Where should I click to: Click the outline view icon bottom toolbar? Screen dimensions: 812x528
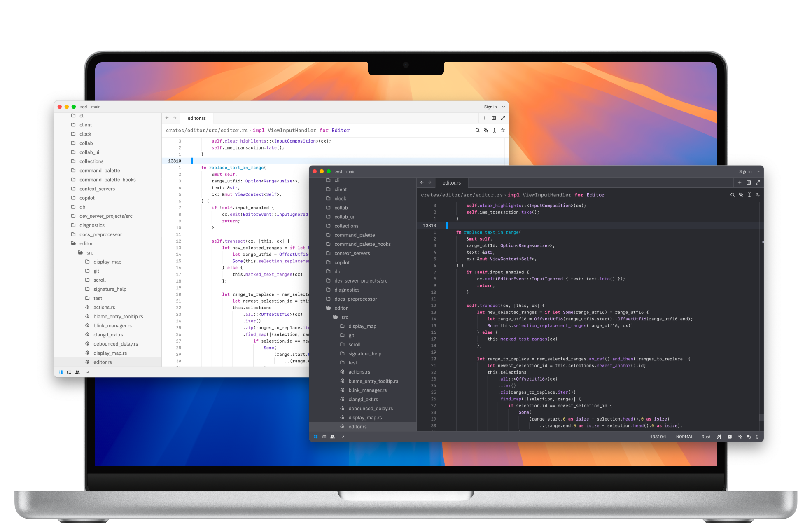pos(324,437)
